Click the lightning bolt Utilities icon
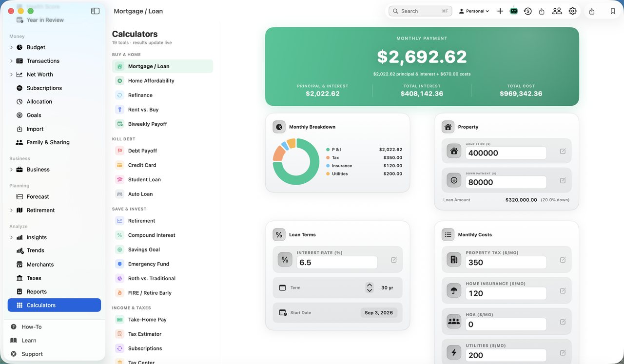 click(x=454, y=353)
